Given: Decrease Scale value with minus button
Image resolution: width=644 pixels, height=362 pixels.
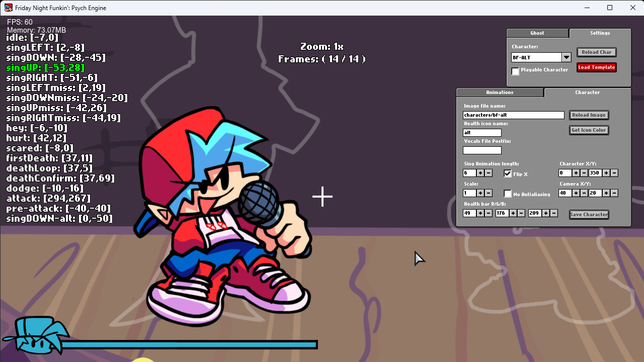Looking at the screenshot, I should (489, 193).
